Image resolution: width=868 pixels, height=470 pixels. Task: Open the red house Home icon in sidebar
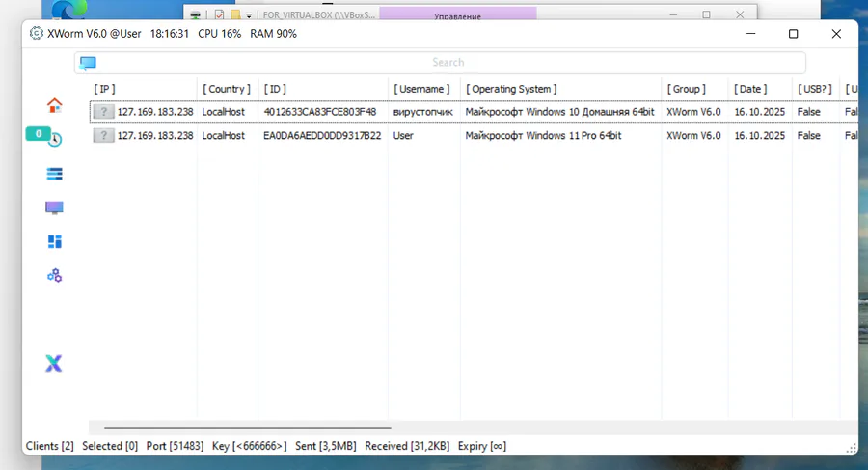54,105
